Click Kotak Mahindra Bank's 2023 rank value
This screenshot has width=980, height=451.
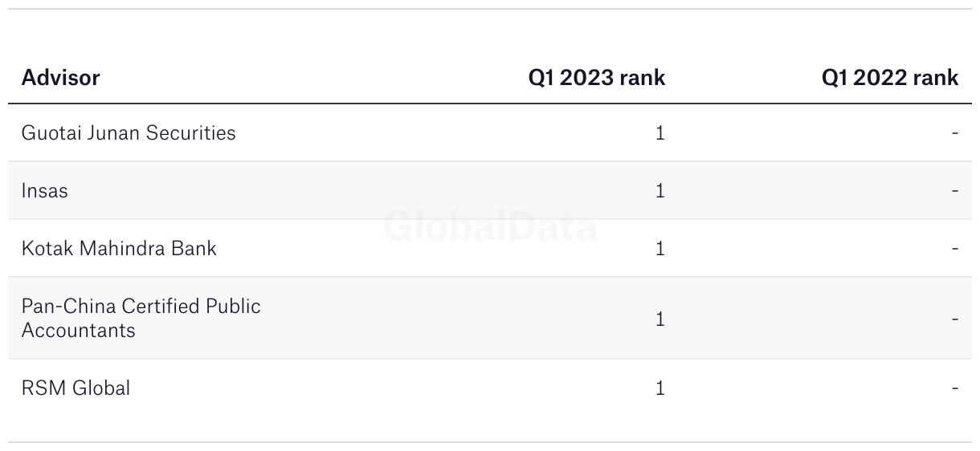(659, 249)
